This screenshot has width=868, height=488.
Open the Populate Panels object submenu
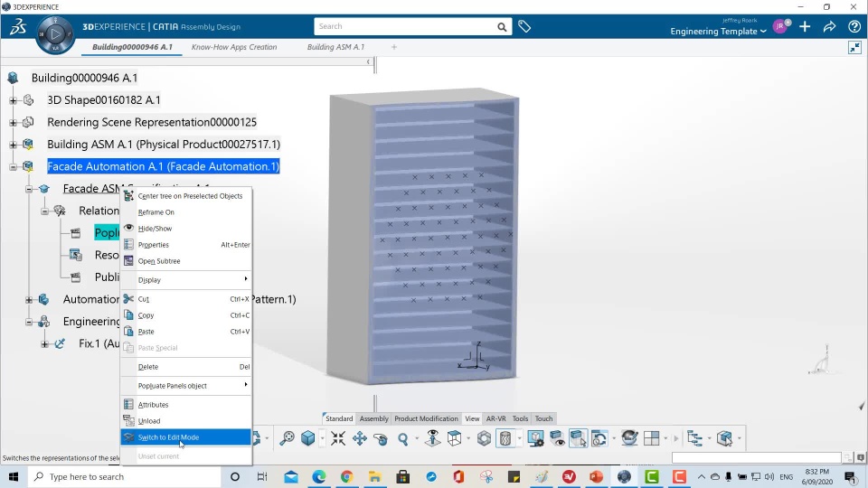coord(186,386)
